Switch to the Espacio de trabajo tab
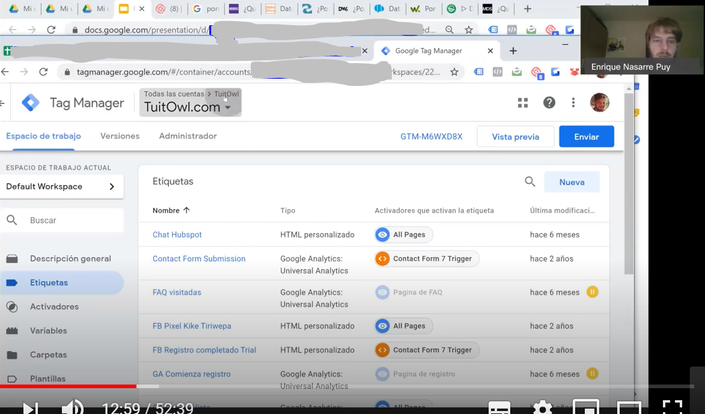 [x=44, y=136]
